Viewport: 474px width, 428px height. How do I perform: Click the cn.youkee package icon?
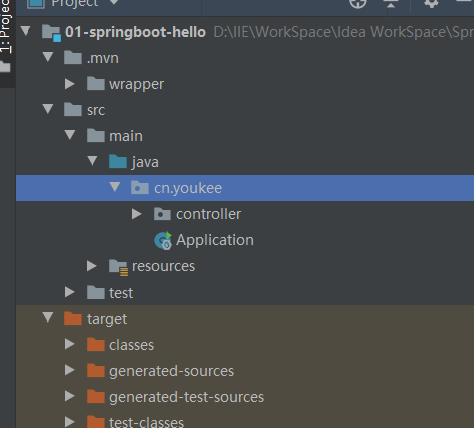click(x=140, y=188)
